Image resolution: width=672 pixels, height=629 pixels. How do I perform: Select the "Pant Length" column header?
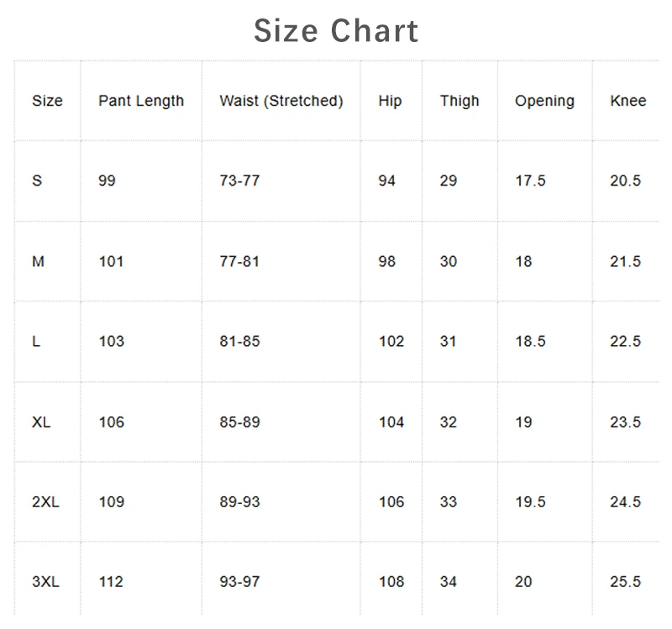coord(141,101)
